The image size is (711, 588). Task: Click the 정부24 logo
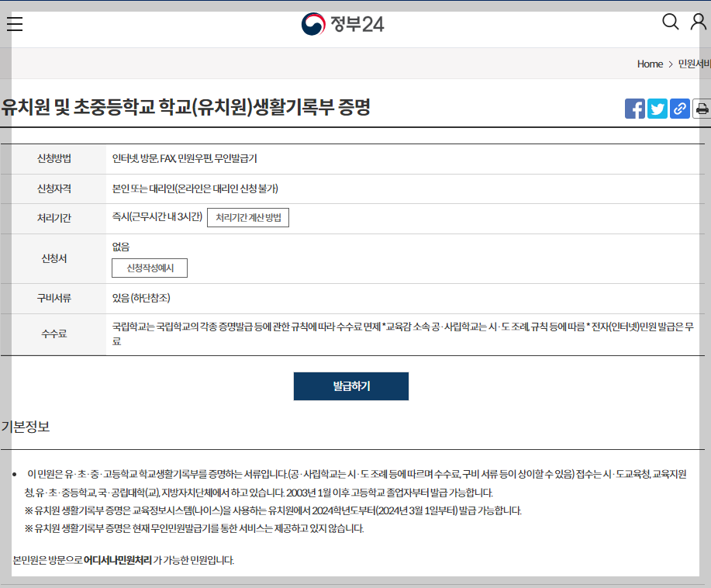coord(344,22)
